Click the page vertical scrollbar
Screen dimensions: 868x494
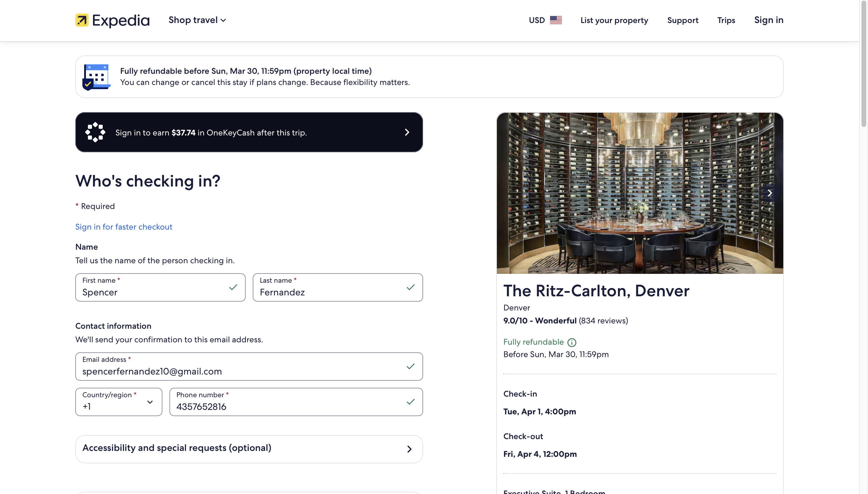(864, 64)
